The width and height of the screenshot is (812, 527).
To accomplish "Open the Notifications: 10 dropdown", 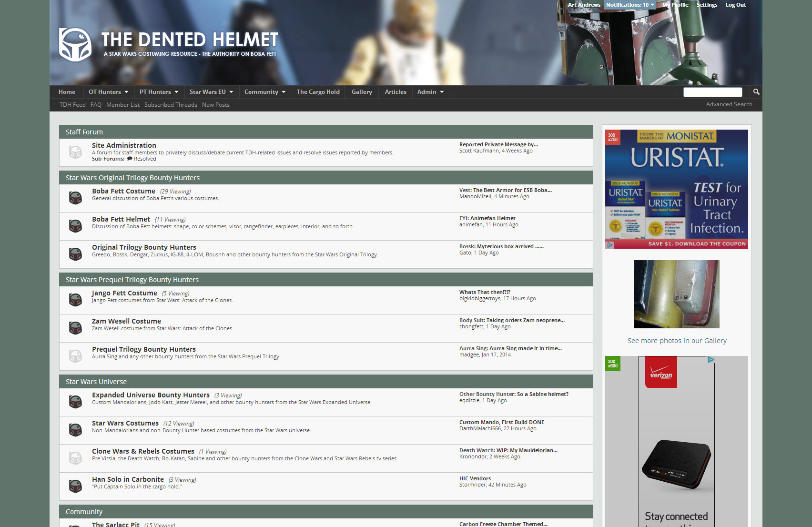I will [630, 5].
